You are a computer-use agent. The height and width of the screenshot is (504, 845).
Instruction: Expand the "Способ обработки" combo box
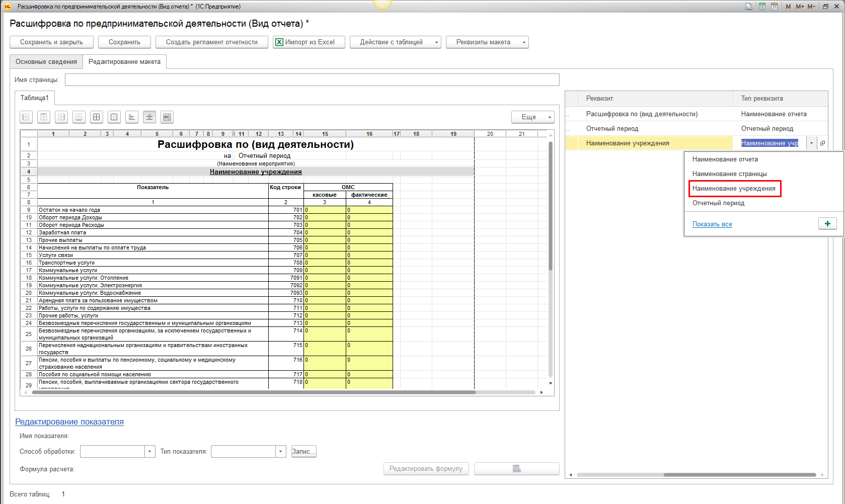(149, 452)
